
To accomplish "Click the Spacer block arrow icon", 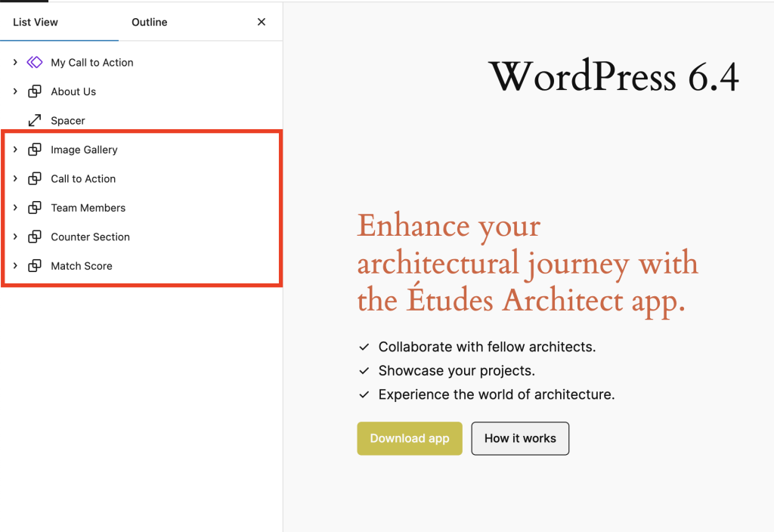I will 35,120.
